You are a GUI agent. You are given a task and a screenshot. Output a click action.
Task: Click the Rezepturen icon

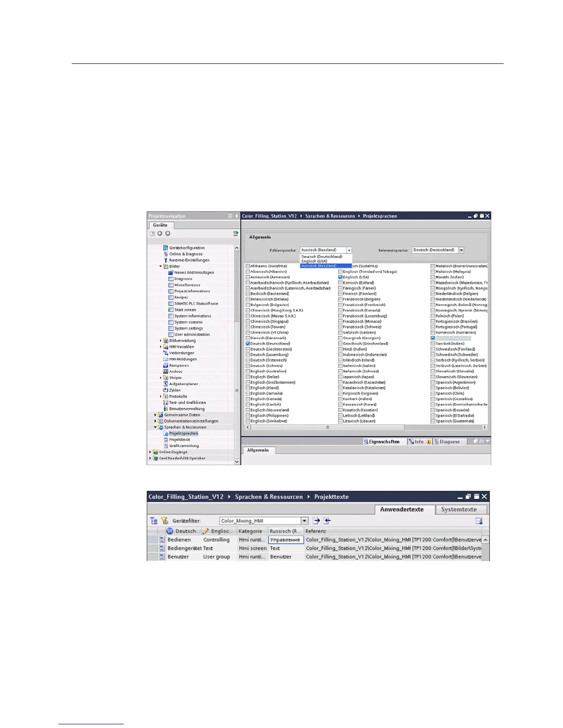point(166,365)
